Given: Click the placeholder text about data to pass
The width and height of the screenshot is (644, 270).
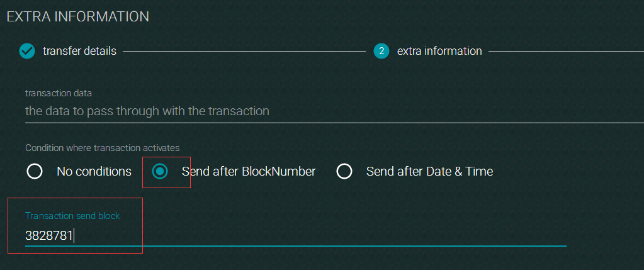Looking at the screenshot, I should [x=147, y=111].
